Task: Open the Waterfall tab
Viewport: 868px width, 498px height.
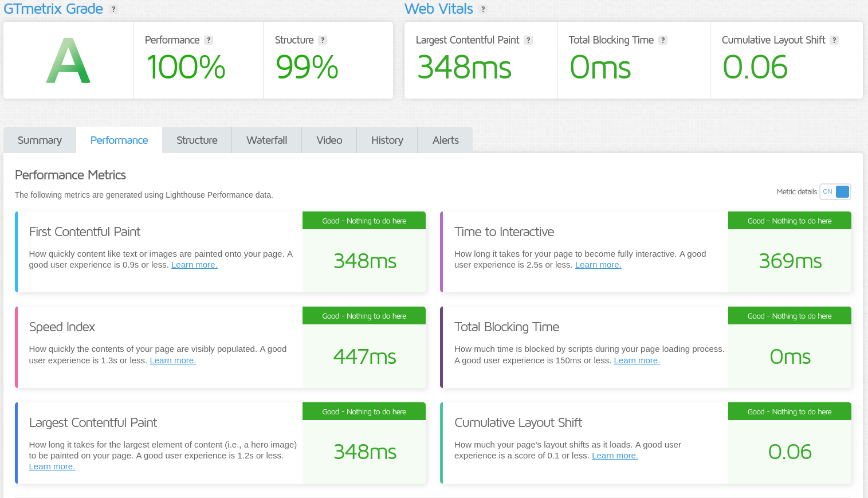Action: [x=266, y=140]
